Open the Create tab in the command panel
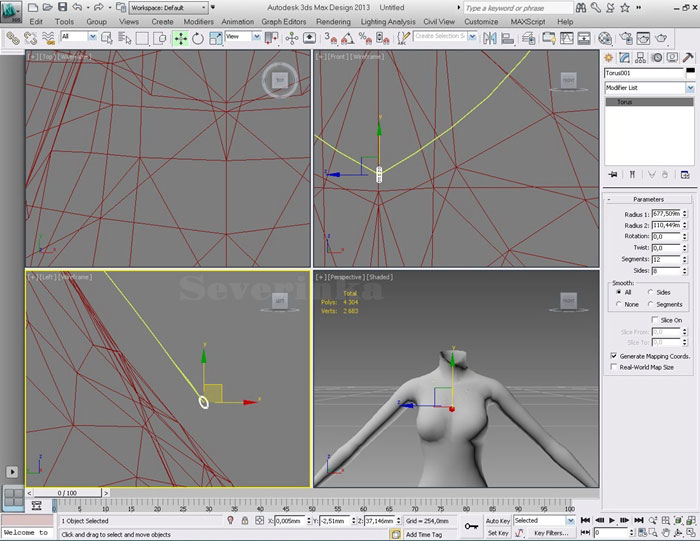This screenshot has width=700, height=541. [x=608, y=57]
